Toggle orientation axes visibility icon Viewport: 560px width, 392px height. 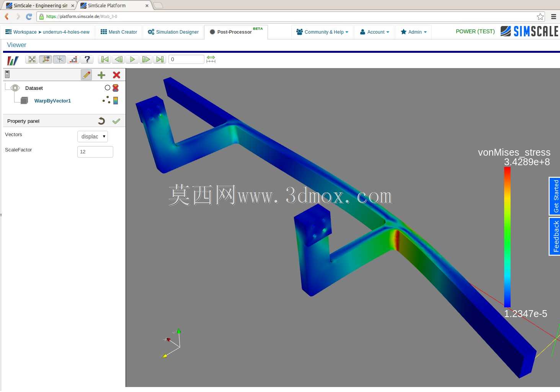[46, 59]
